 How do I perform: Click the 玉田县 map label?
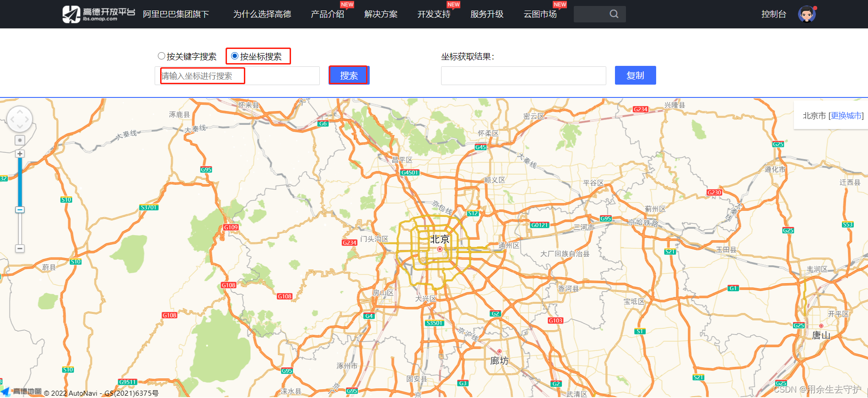726,250
